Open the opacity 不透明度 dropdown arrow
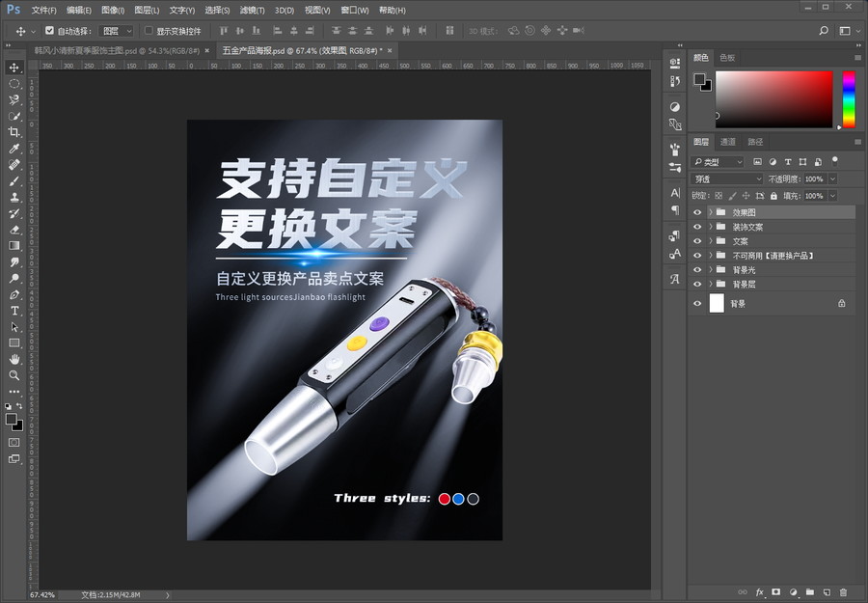The image size is (868, 603). click(832, 178)
